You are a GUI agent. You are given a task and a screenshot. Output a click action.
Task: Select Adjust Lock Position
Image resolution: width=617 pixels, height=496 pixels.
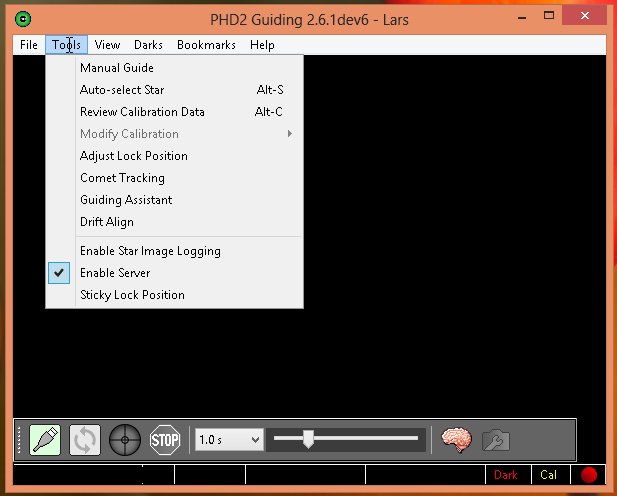click(174, 156)
